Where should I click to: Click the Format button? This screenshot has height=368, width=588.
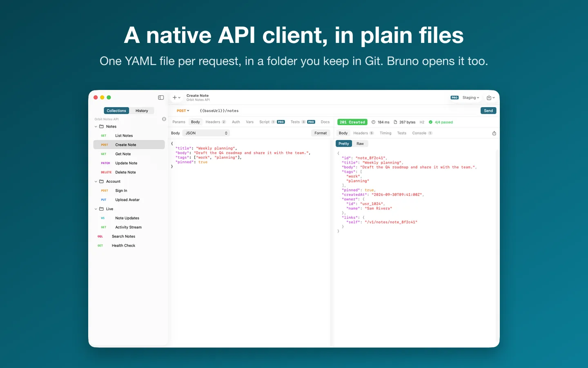(321, 133)
